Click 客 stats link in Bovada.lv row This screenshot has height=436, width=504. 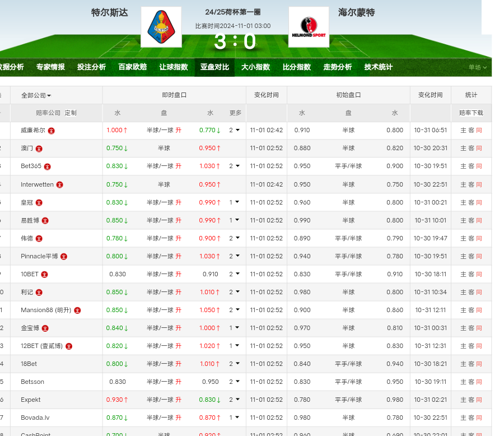click(471, 418)
